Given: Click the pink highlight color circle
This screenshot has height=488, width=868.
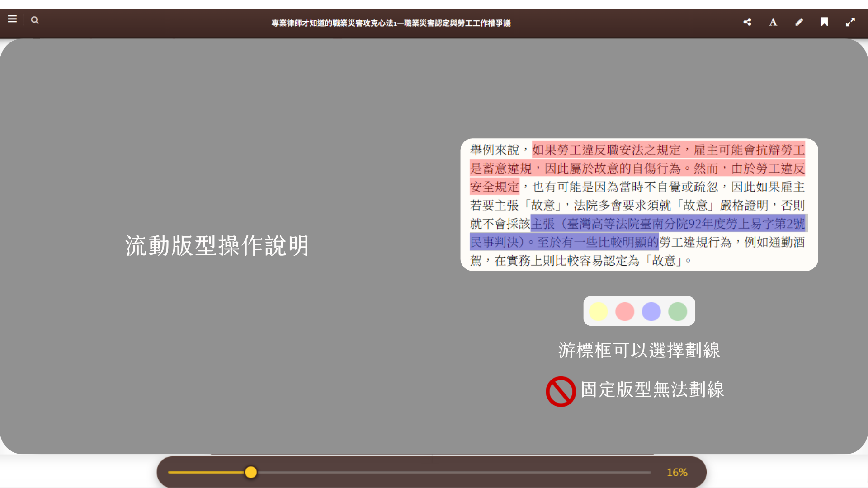Looking at the screenshot, I should pyautogui.click(x=625, y=311).
